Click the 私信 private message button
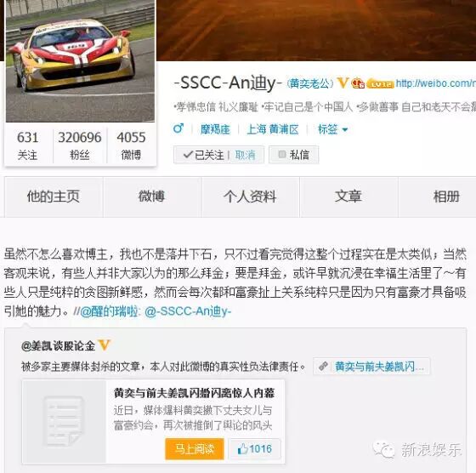 pos(293,155)
